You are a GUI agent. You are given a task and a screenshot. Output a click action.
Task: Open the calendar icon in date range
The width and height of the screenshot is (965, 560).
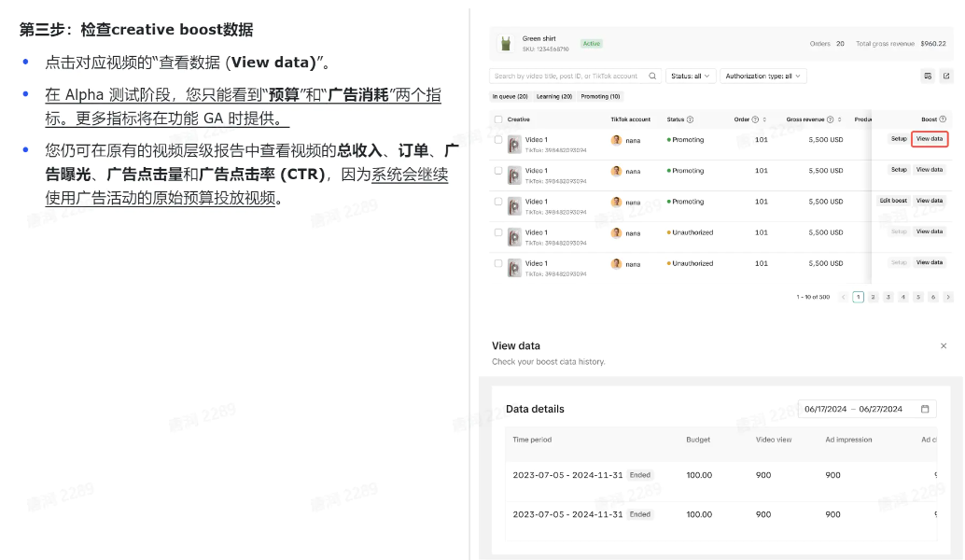(x=925, y=409)
